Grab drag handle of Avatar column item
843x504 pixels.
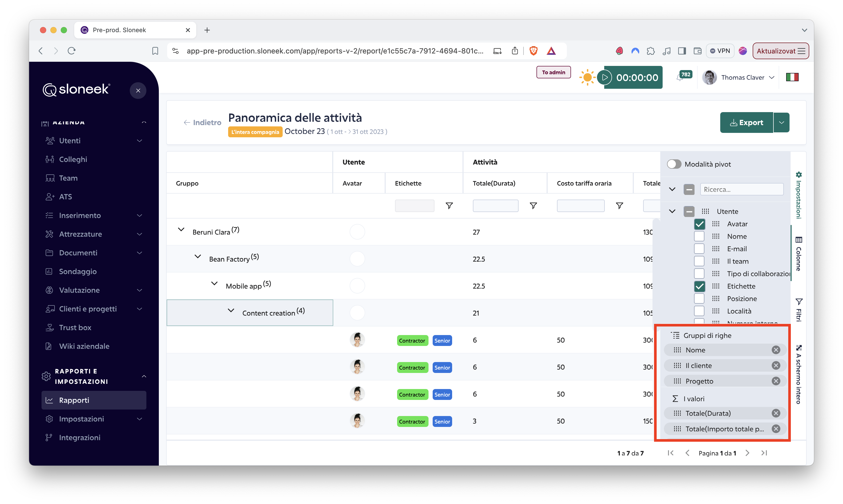tap(716, 224)
